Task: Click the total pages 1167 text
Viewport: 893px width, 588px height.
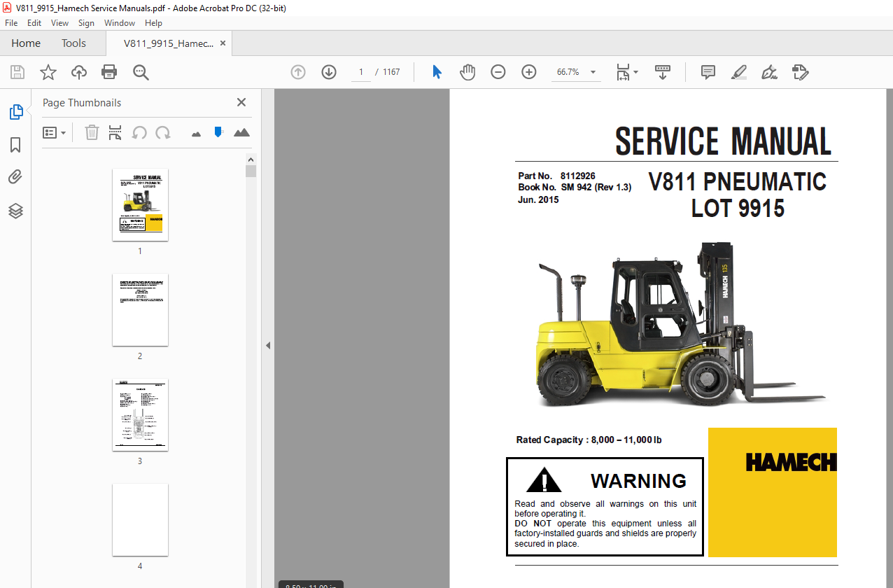Action: tap(391, 72)
